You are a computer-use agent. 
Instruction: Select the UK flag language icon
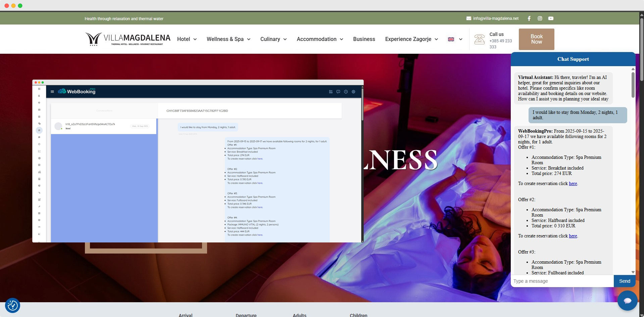click(451, 39)
